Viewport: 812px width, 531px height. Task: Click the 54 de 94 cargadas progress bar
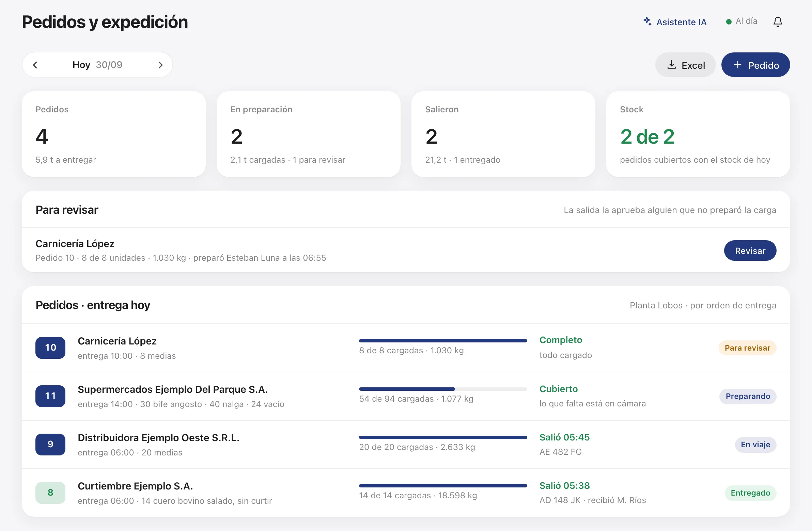click(x=443, y=389)
